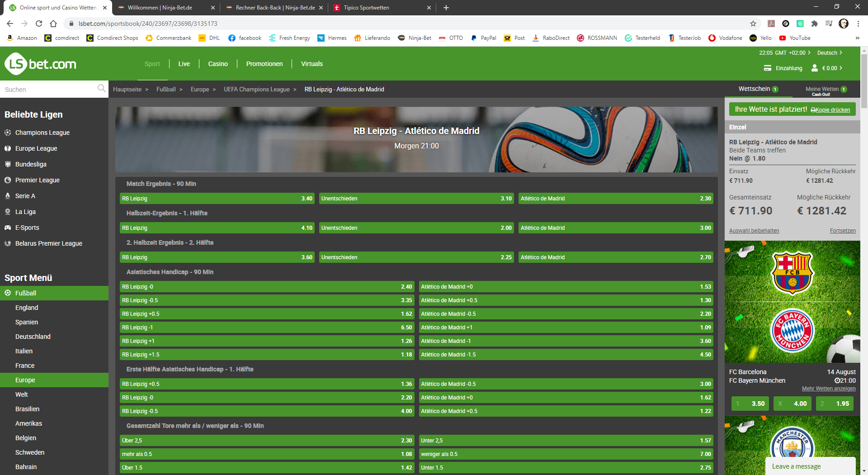Image resolution: width=868 pixels, height=475 pixels.
Task: Click the Kopie drücken link
Action: 830,110
